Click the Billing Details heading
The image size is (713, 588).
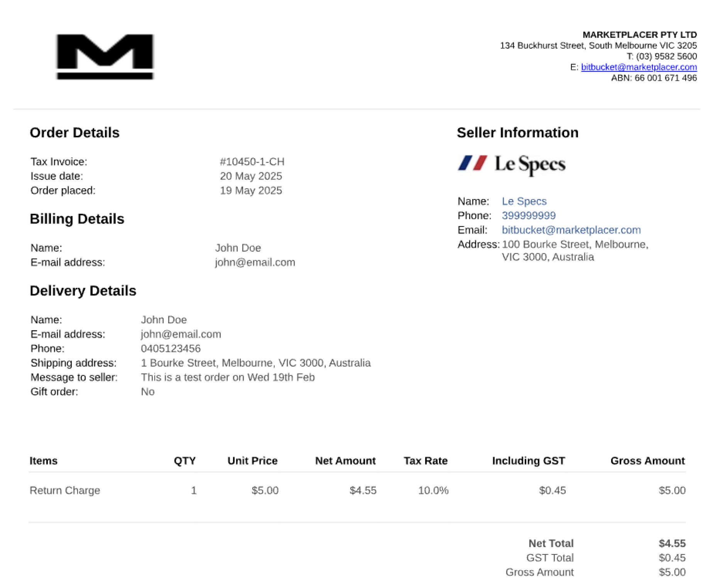coord(77,219)
